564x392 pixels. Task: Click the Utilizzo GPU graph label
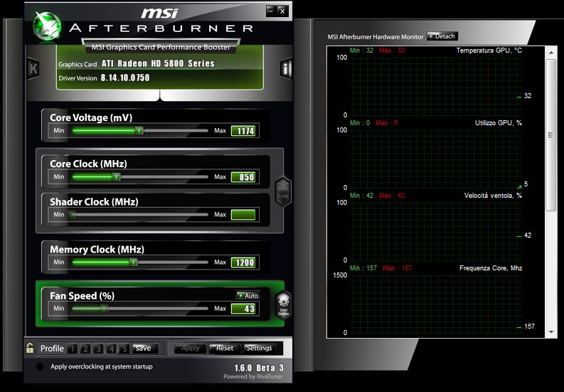tap(499, 123)
